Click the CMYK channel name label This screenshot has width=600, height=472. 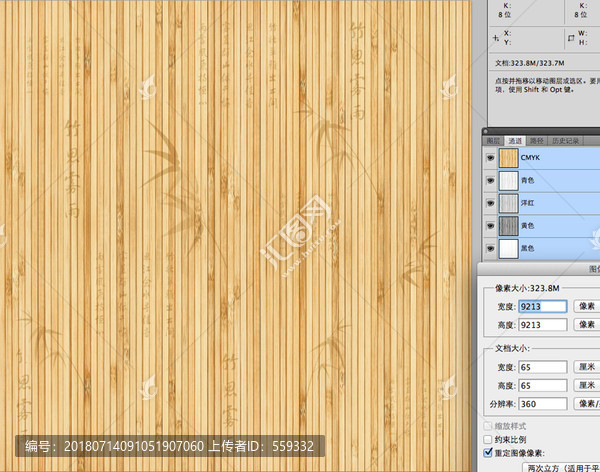[530, 158]
